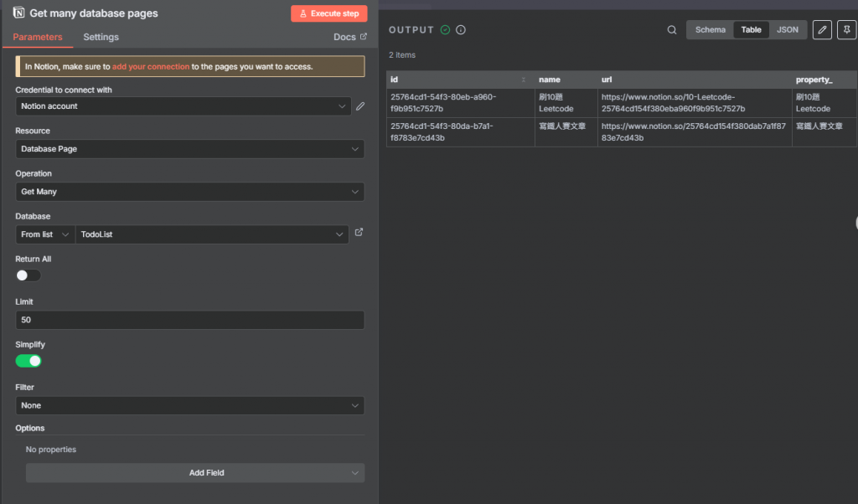
Task: Select the url cell containing 10-Leetcode
Action: (695, 103)
